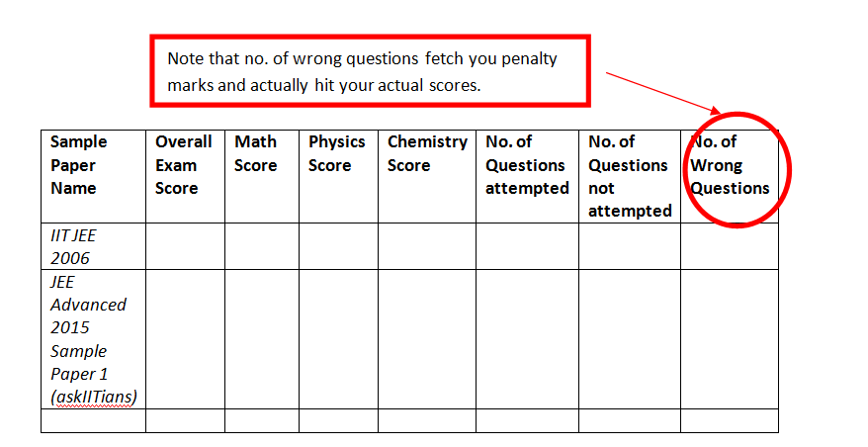
Task: Click the Questions not attempted cell for IITJEE 2006
Action: click(629, 246)
